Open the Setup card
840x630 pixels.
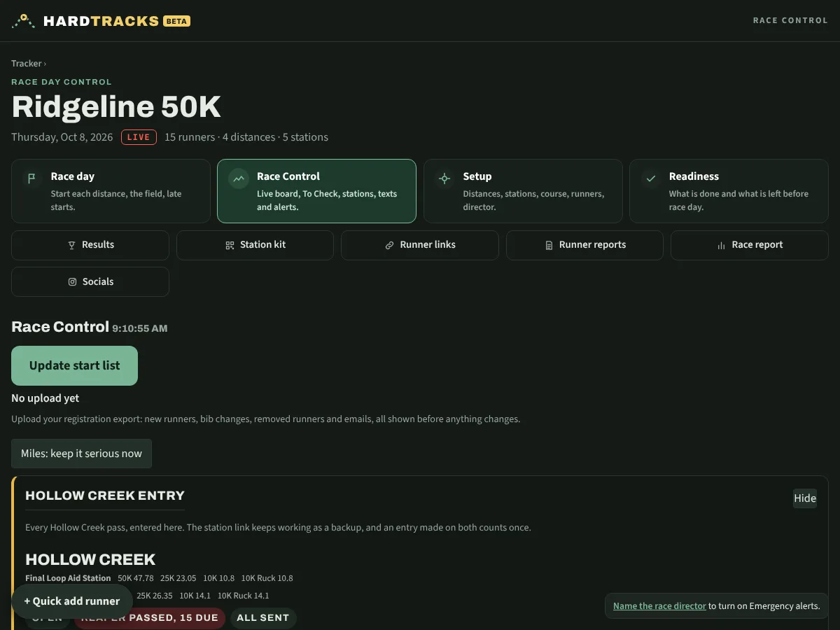523,191
